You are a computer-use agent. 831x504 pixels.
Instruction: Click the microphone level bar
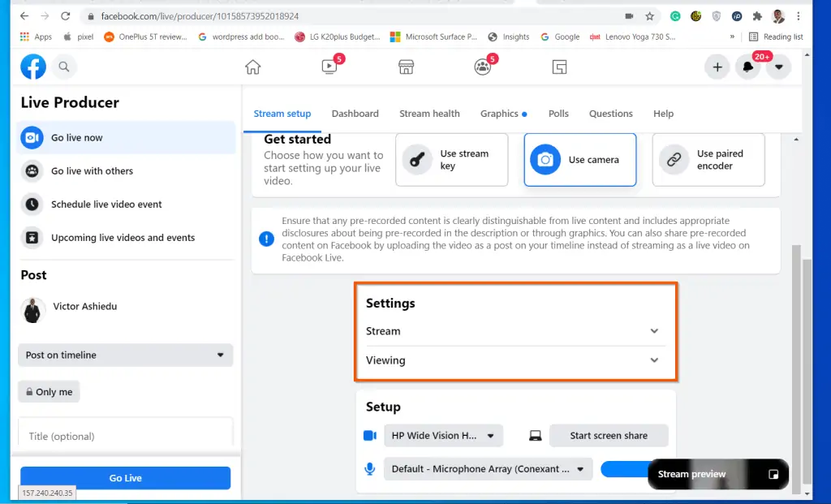[x=624, y=469]
